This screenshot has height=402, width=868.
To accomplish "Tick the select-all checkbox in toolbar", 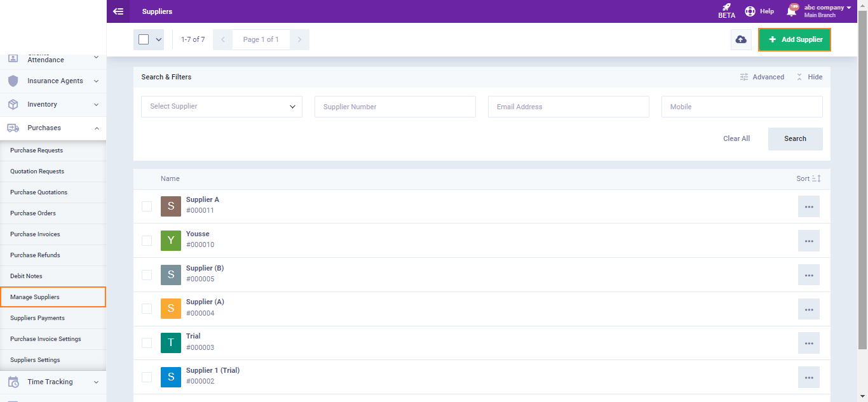I will 144,39.
